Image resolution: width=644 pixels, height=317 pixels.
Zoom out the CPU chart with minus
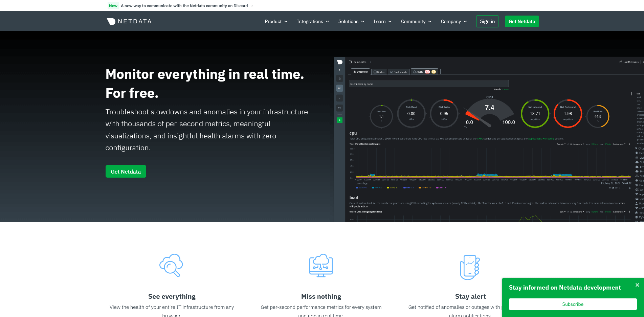[623, 188]
